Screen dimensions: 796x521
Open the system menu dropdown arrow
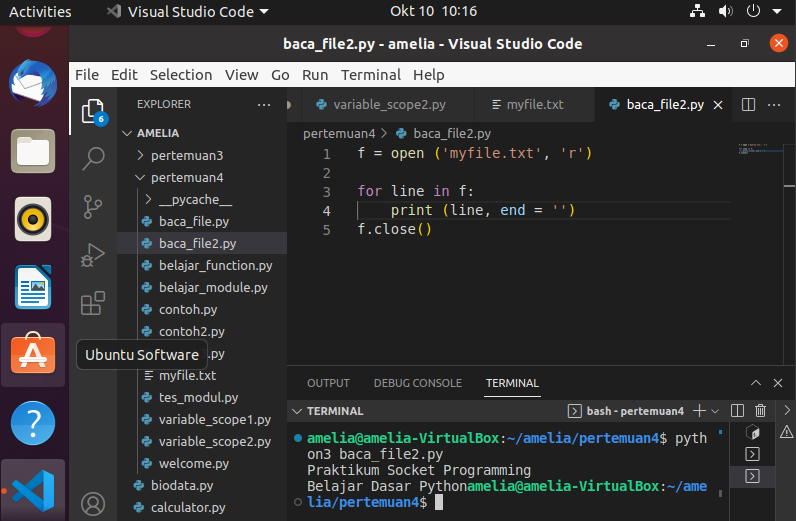point(777,11)
